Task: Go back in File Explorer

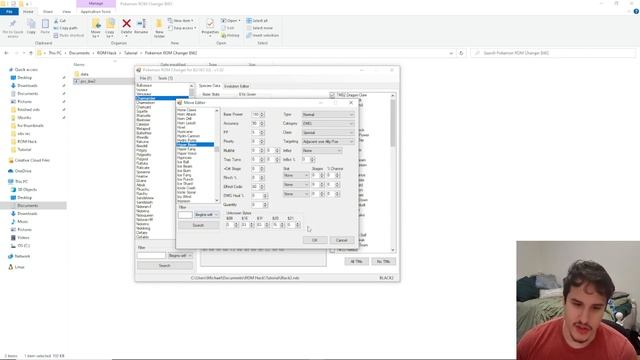Action: coord(6,53)
